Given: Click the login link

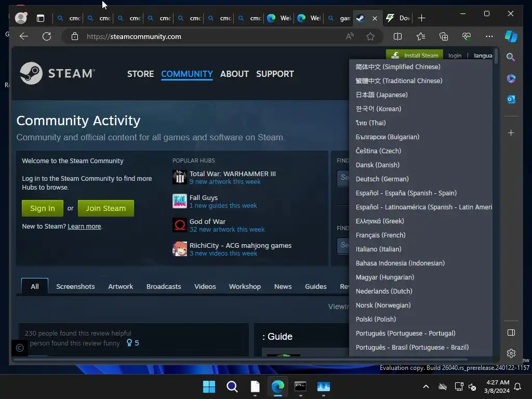Looking at the screenshot, I should [x=455, y=56].
